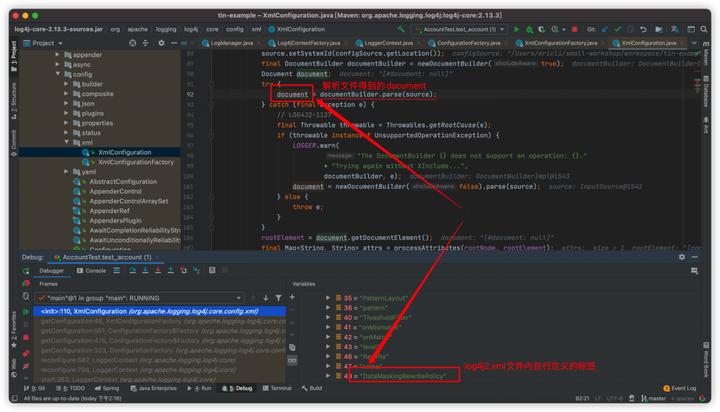Hide the Project panel with the minus icon
This screenshot has width=720, height=412.
click(x=174, y=43)
